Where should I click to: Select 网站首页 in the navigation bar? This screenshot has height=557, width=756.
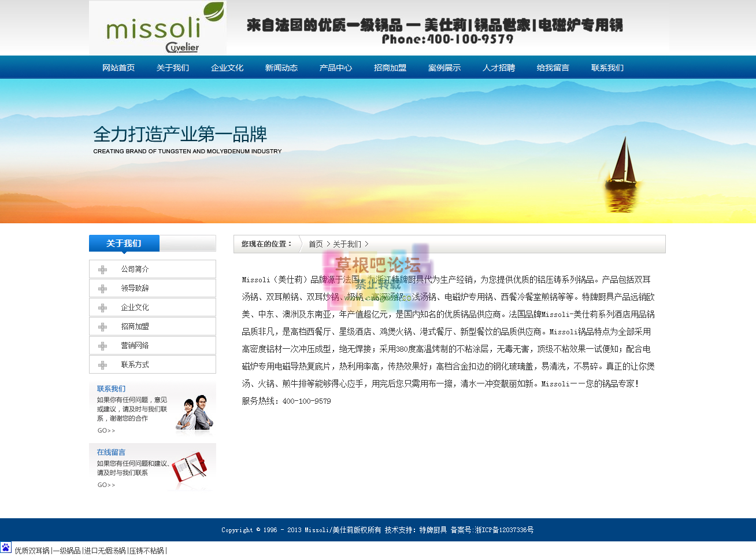coord(118,67)
